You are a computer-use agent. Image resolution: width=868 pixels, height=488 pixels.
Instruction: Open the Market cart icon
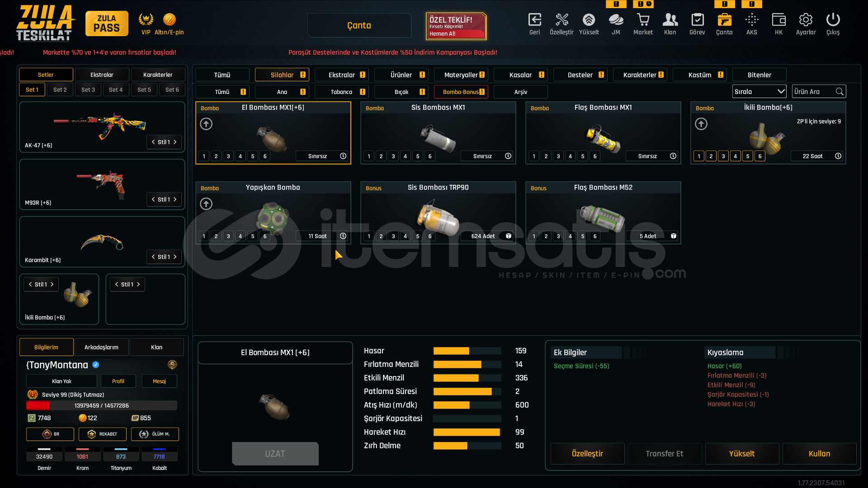(643, 20)
